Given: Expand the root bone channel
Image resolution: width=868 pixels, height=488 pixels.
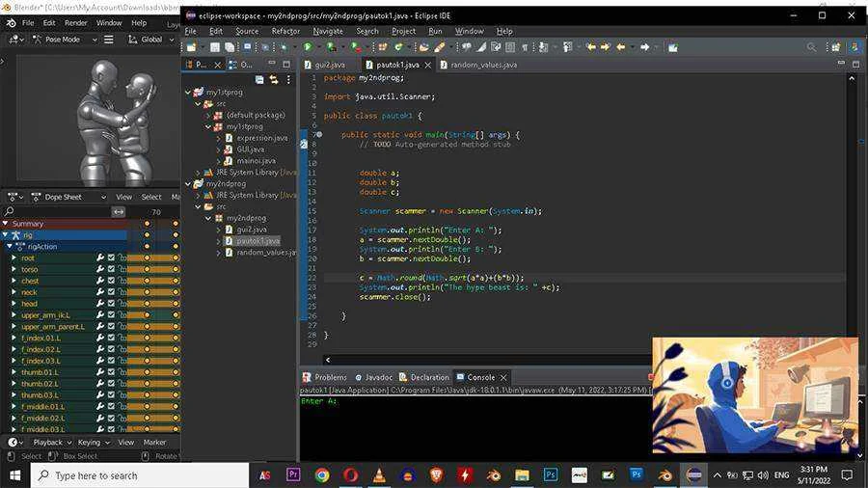Looking at the screenshot, I should click(14, 258).
